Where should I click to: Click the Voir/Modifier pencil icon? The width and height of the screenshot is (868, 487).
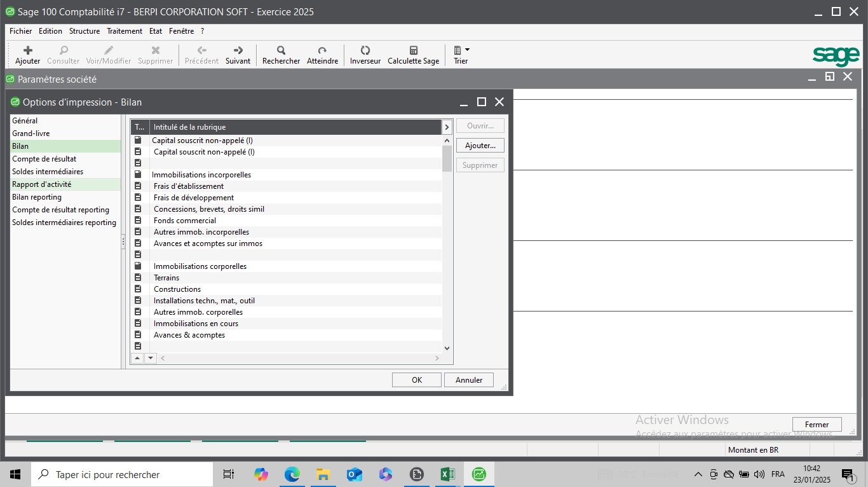click(109, 51)
